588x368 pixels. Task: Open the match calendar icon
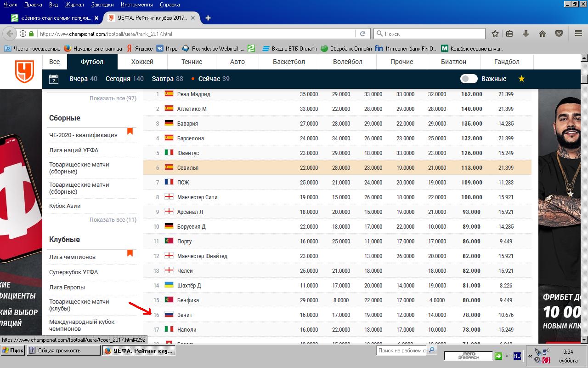pyautogui.click(x=54, y=79)
